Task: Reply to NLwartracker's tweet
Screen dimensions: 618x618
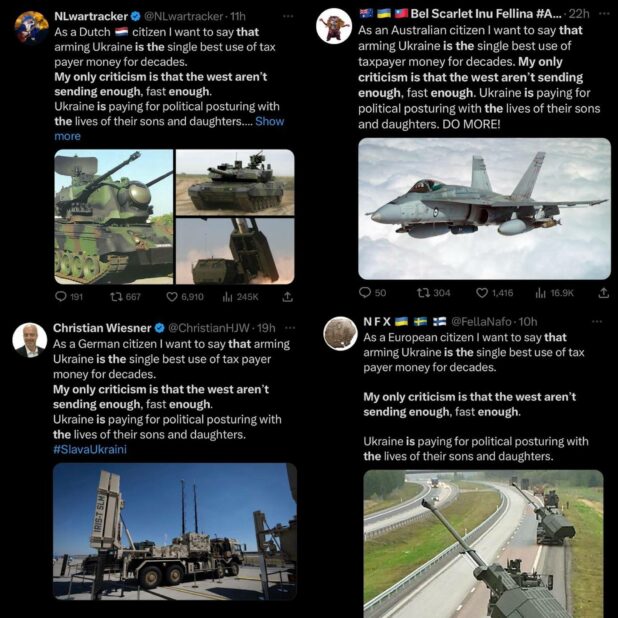Action: [x=61, y=297]
